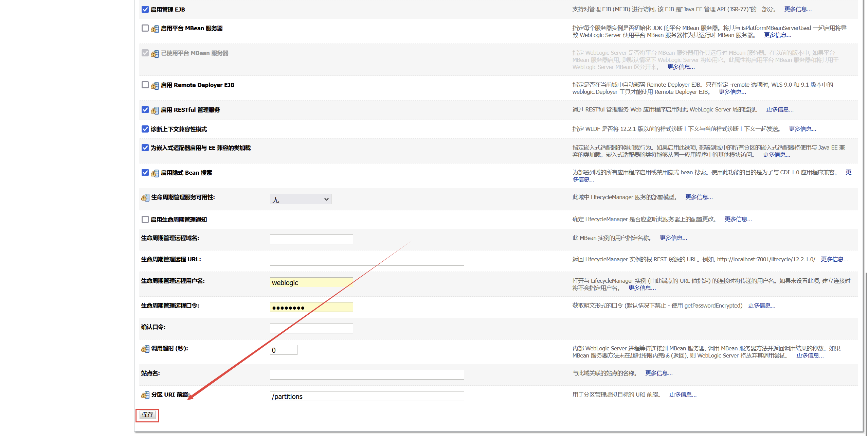Uncheck 启用管理 EJB checkbox

click(145, 9)
